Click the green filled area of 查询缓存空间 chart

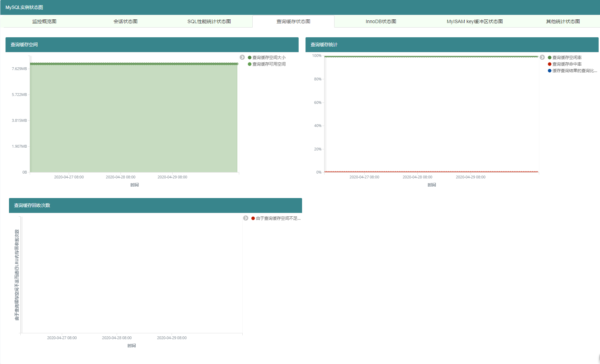coord(134,118)
